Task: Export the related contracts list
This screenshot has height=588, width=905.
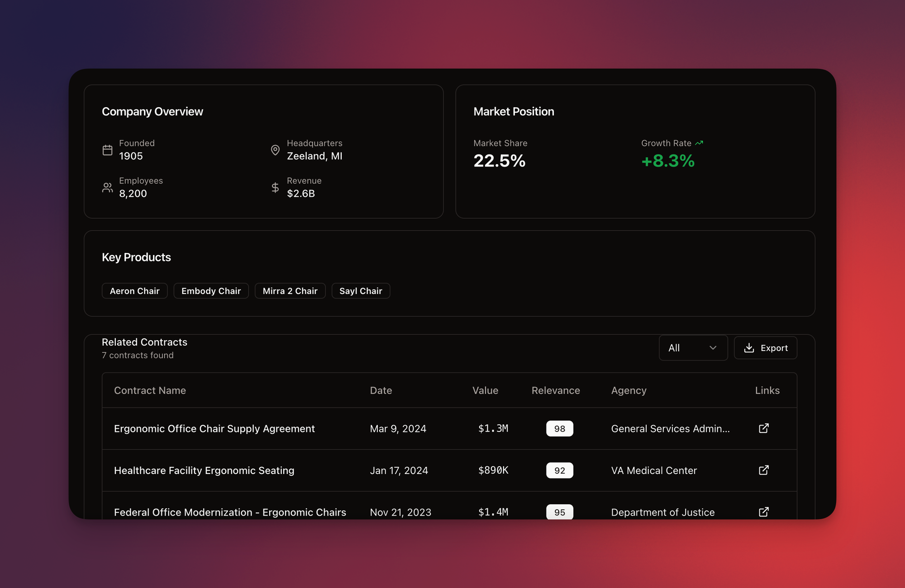Action: pos(765,348)
